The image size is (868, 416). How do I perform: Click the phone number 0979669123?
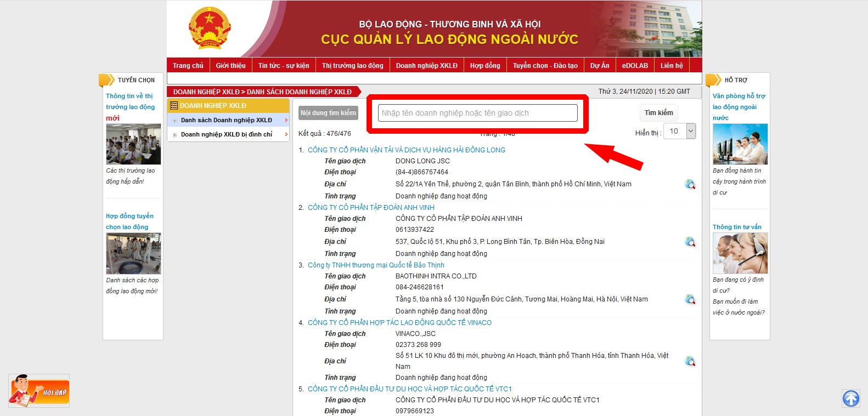tap(415, 411)
